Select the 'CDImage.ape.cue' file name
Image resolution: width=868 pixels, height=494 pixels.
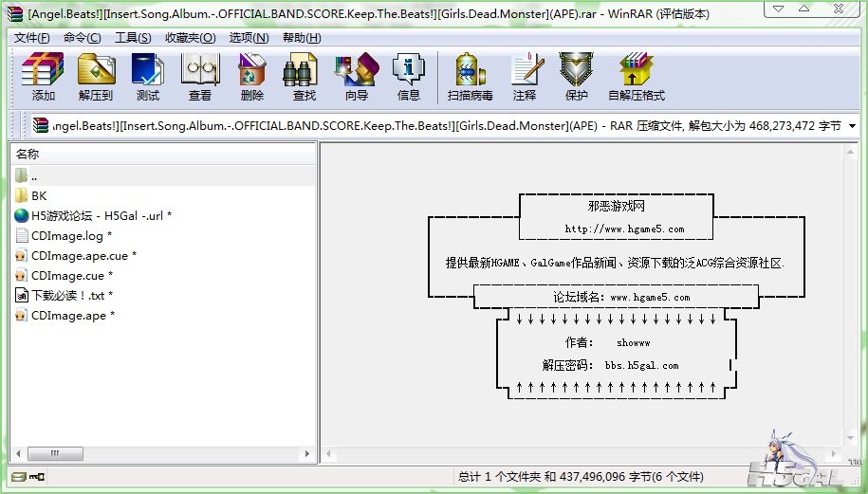[83, 256]
